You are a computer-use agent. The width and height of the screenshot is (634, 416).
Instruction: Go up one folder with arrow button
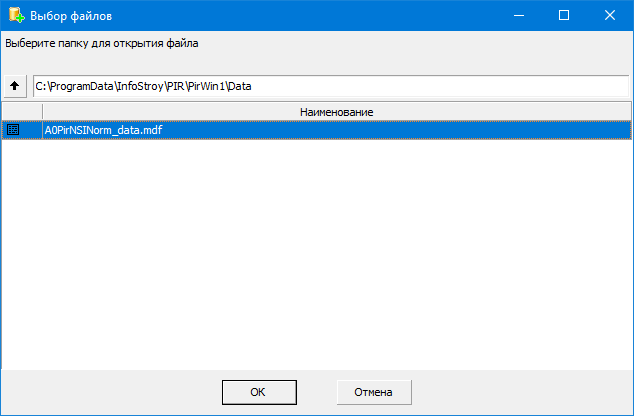click(15, 86)
